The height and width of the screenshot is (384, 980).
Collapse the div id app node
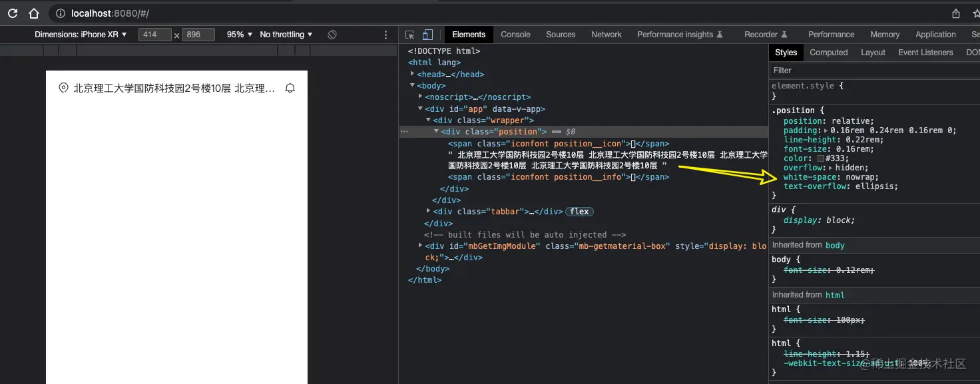[421, 108]
